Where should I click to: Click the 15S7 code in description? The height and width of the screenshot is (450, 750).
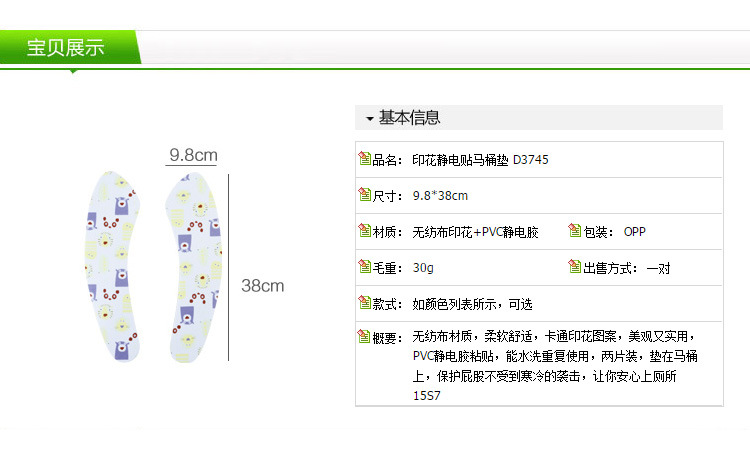[426, 395]
